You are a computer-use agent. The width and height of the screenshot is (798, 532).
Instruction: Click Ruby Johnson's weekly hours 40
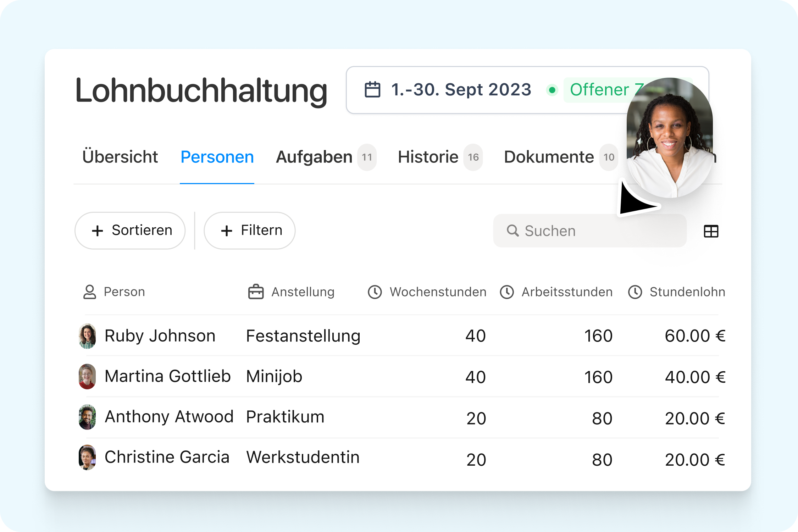coord(476,336)
